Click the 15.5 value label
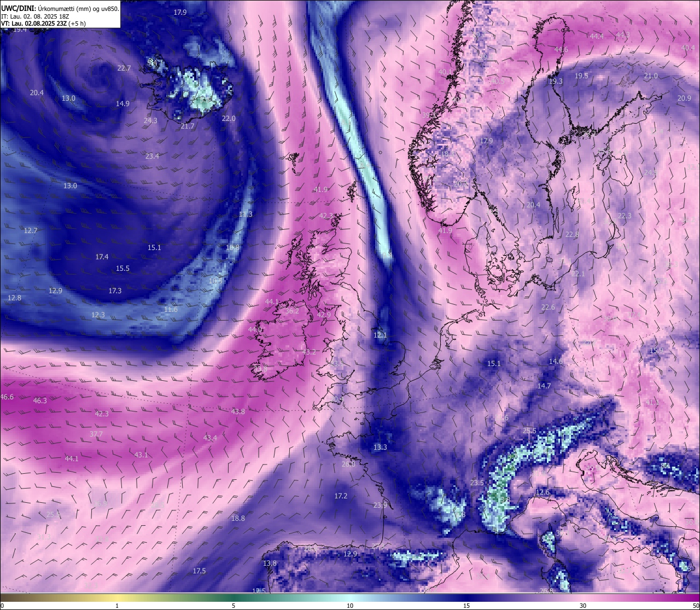Screen dimensions: 700x610 (x=122, y=269)
